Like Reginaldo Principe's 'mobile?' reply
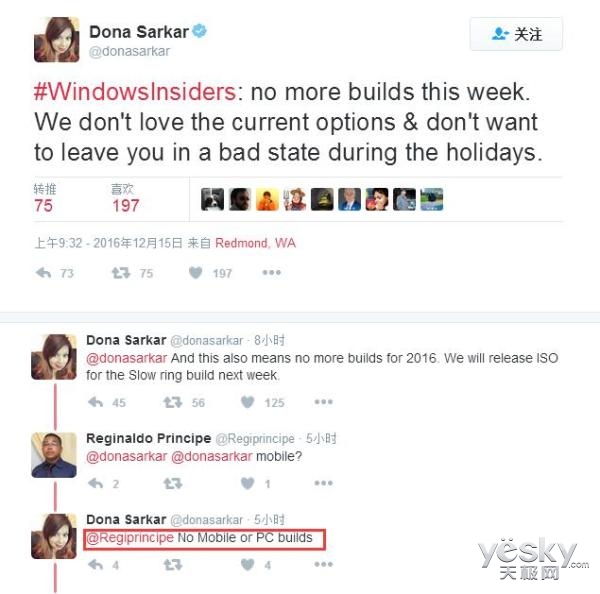Screen dimensions: 600x594 point(248,483)
